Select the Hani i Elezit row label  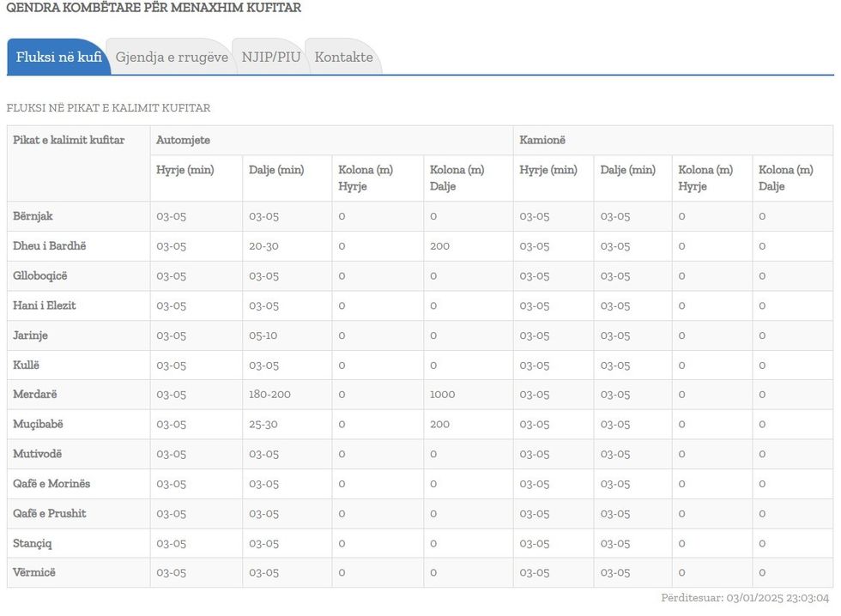45,305
